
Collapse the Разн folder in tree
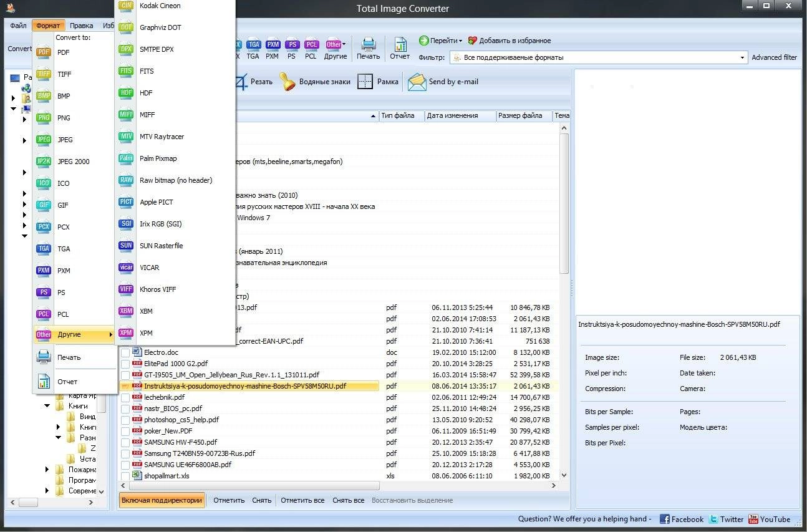(59, 438)
